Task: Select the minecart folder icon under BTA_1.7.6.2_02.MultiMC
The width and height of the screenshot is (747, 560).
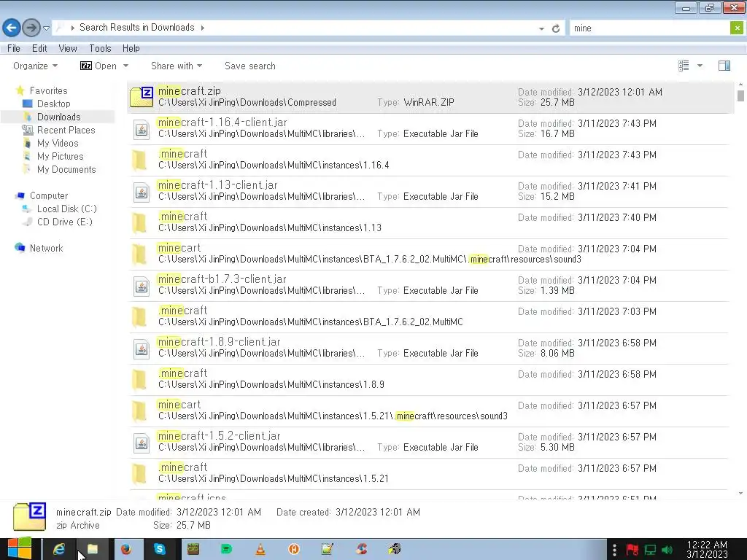Action: pyautogui.click(x=139, y=254)
